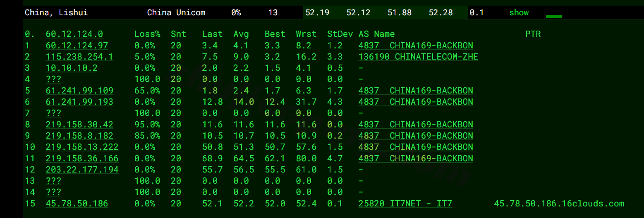
Task: Open hop 6 IP 61.241.99.193
Action: click(x=79, y=102)
